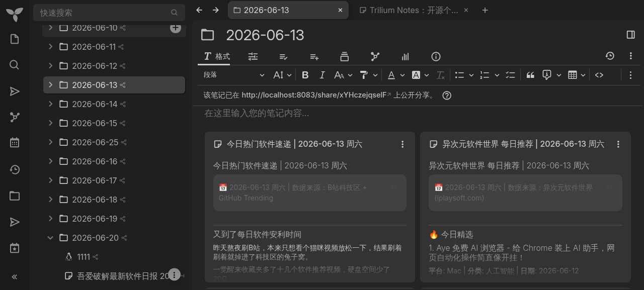Image resolution: width=644 pixels, height=290 pixels.
Task: Open menu for 今日热门软件速递 card
Action: (x=403, y=144)
